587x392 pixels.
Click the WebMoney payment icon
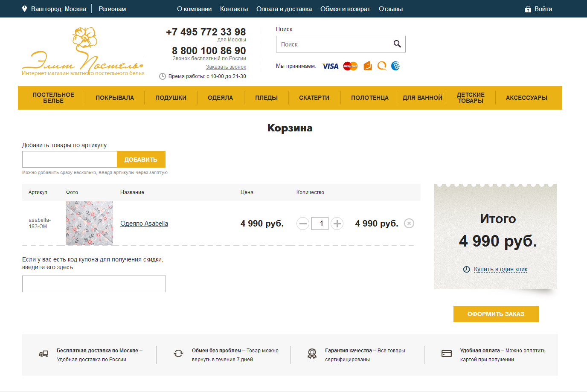point(395,66)
